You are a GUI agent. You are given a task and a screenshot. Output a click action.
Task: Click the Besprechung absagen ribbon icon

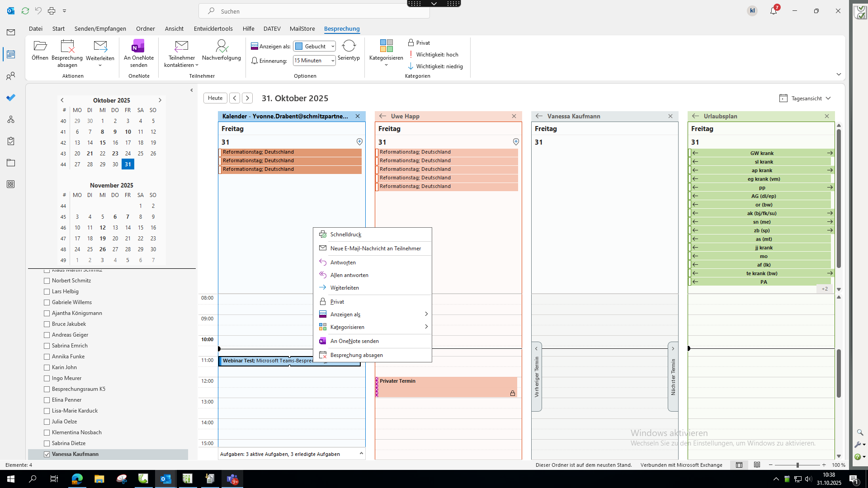pos(67,47)
